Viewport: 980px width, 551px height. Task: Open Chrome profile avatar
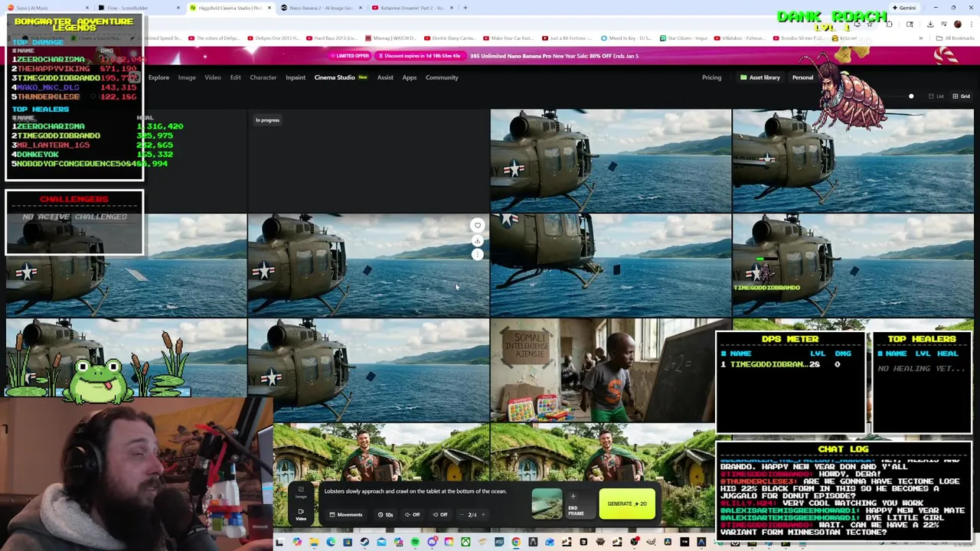957,24
